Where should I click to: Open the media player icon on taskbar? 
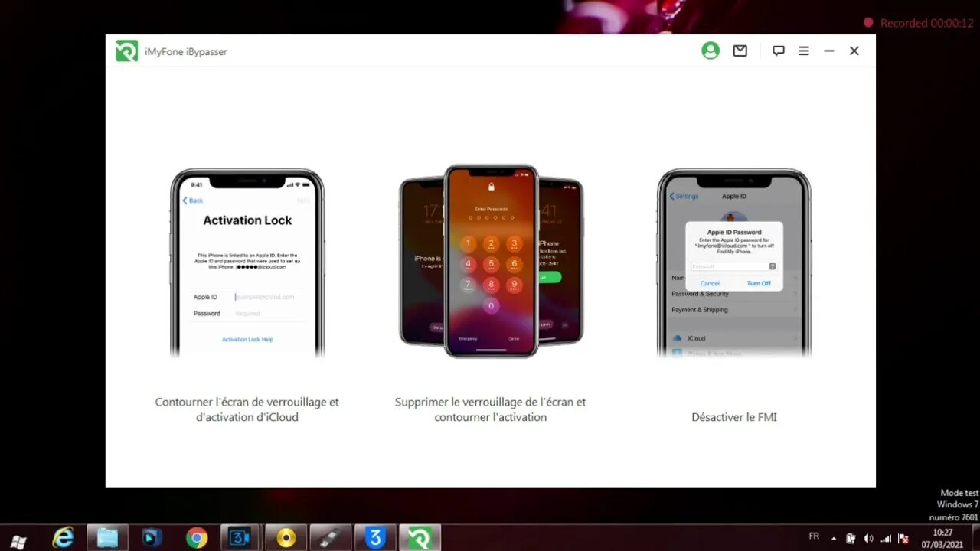(152, 538)
